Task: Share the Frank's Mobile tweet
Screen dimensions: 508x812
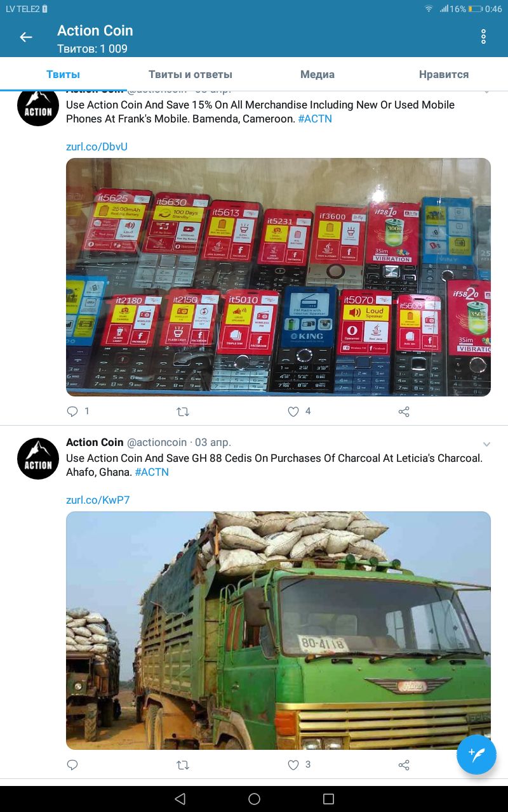Action: point(404,412)
